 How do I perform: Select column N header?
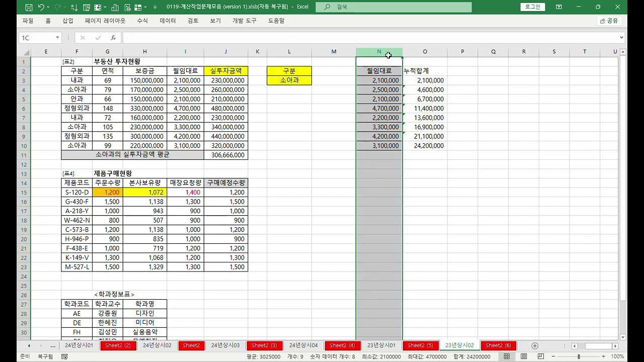point(379,52)
